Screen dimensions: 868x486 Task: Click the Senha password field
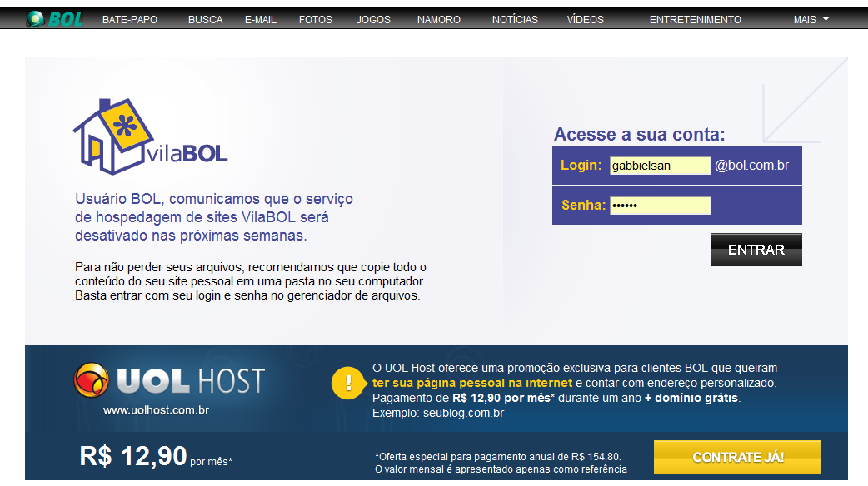661,205
